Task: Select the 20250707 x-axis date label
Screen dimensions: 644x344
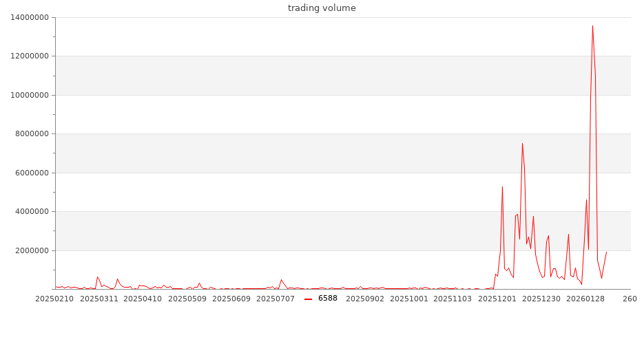Action: (276, 299)
